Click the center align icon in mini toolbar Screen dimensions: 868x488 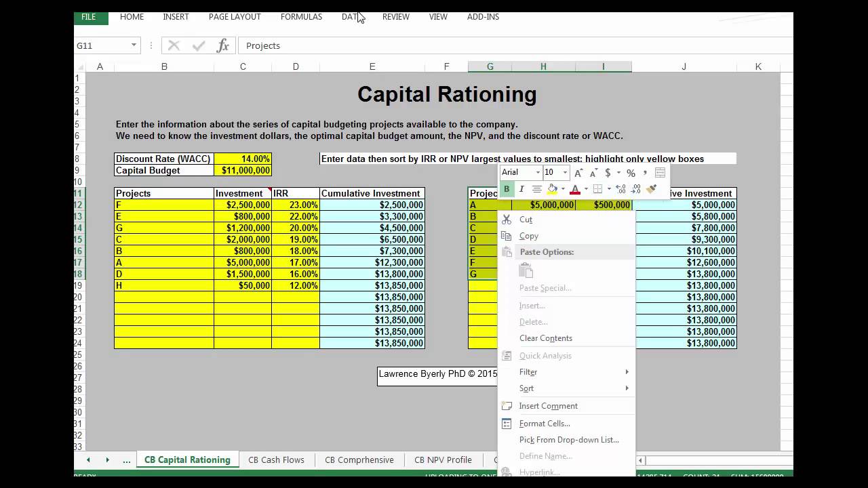click(537, 189)
